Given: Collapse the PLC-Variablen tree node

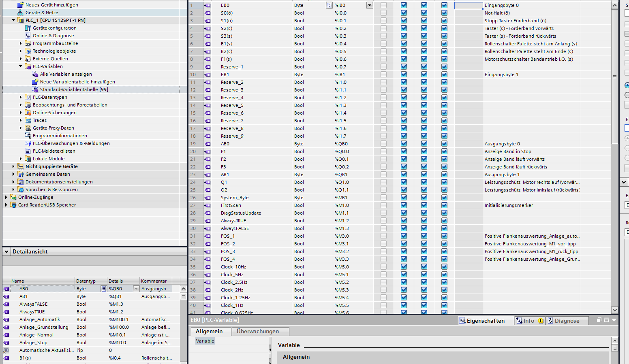Looking at the screenshot, I should (21, 66).
